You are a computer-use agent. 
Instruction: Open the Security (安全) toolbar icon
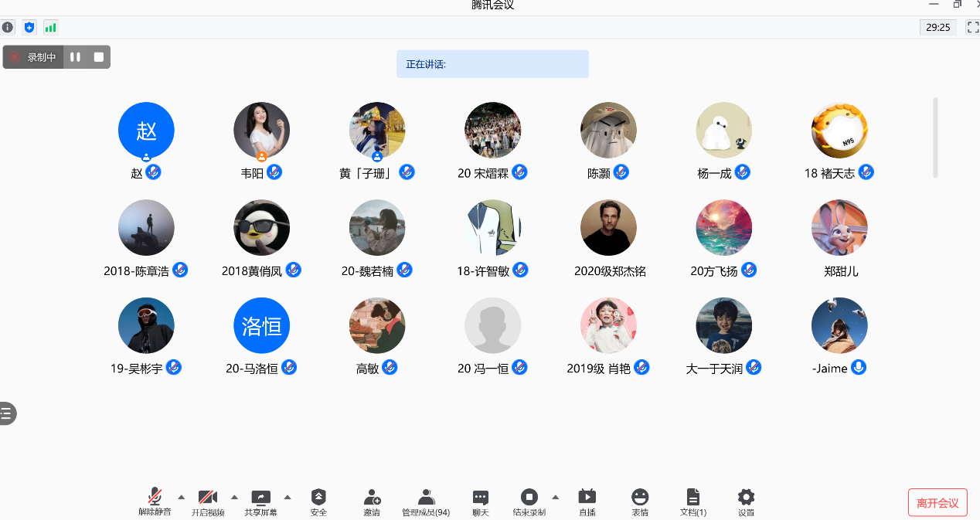pos(318,501)
